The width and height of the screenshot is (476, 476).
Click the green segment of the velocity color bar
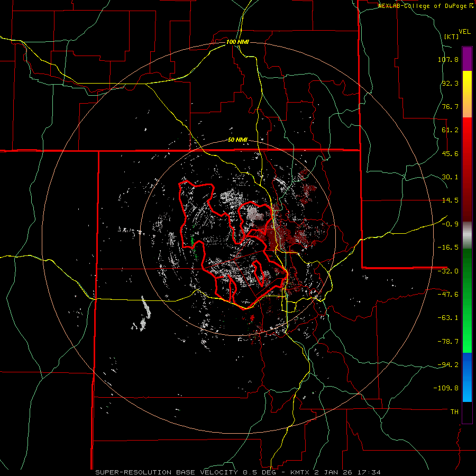click(467, 300)
